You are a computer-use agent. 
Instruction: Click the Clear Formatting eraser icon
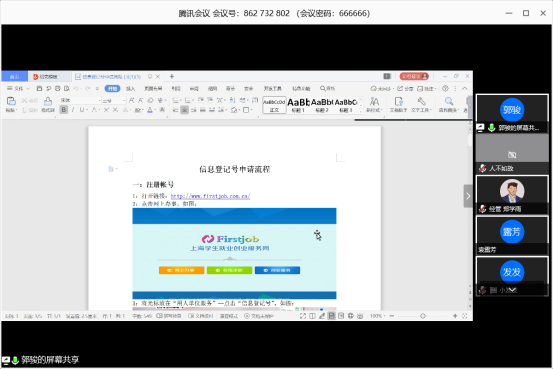coord(150,101)
